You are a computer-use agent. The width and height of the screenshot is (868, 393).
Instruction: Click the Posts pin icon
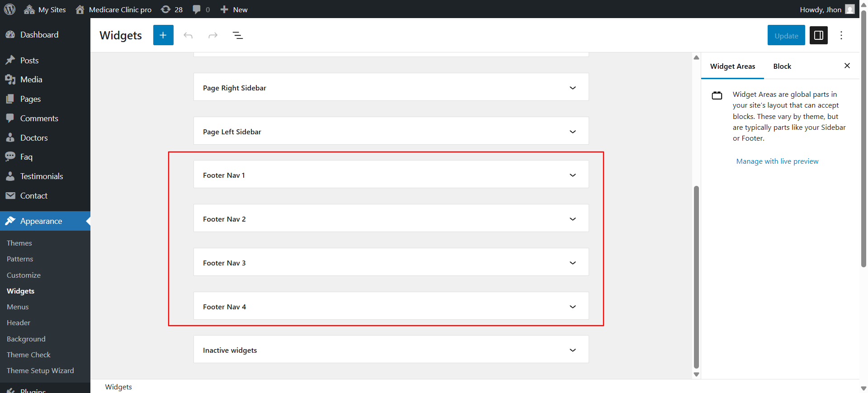pyautogui.click(x=10, y=60)
